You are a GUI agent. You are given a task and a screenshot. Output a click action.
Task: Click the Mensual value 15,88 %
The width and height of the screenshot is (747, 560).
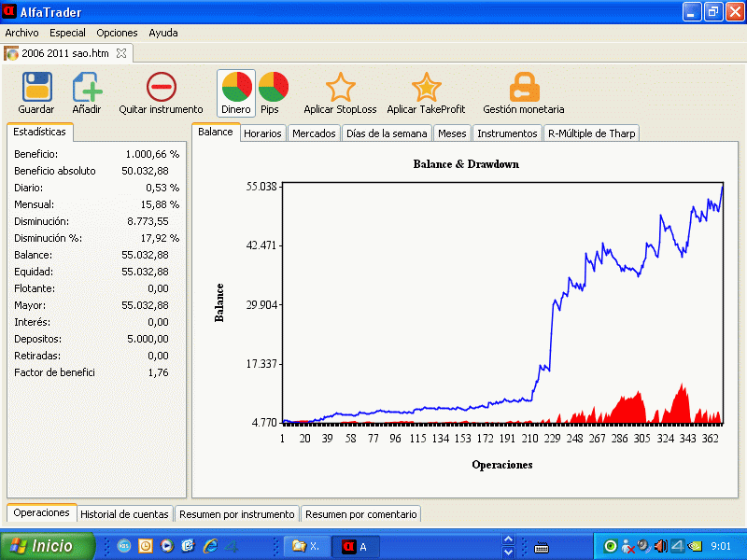click(x=160, y=204)
